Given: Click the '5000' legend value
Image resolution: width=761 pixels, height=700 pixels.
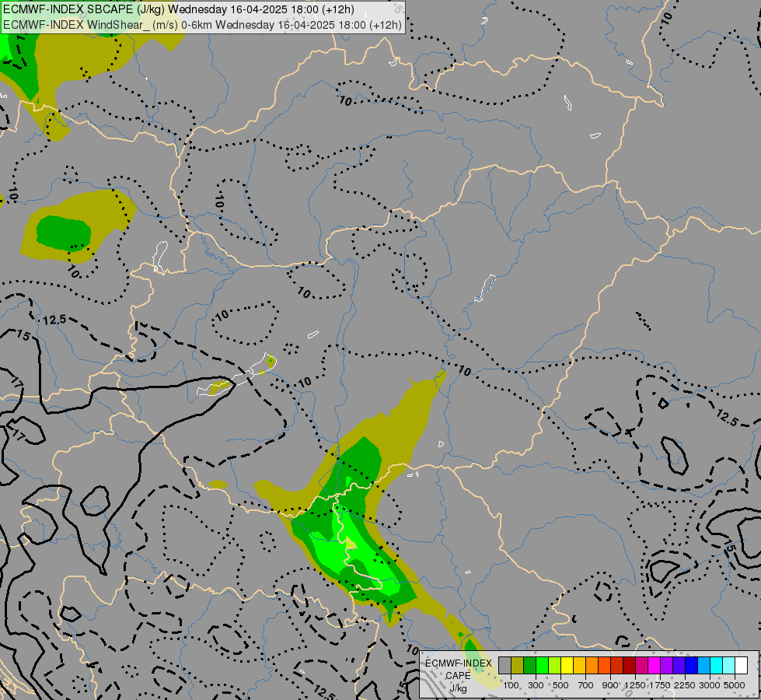Looking at the screenshot, I should [x=735, y=685].
